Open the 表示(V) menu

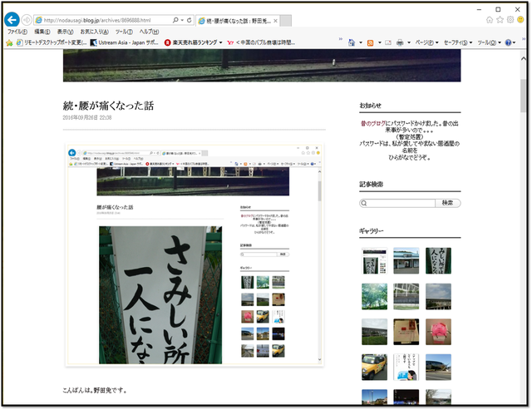coord(65,32)
